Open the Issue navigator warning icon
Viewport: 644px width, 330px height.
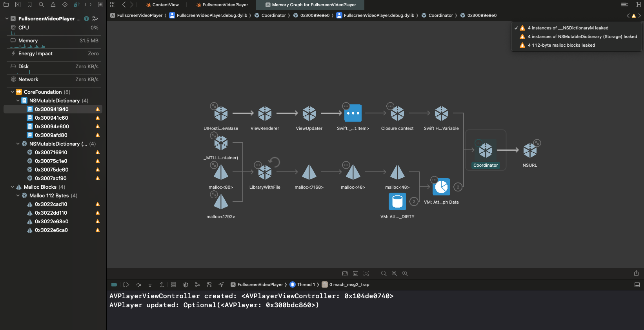tap(53, 5)
